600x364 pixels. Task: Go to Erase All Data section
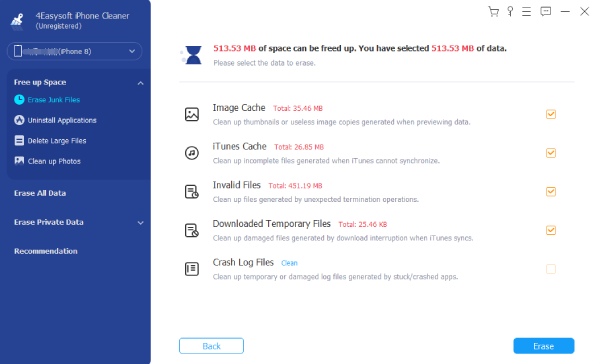(40, 193)
